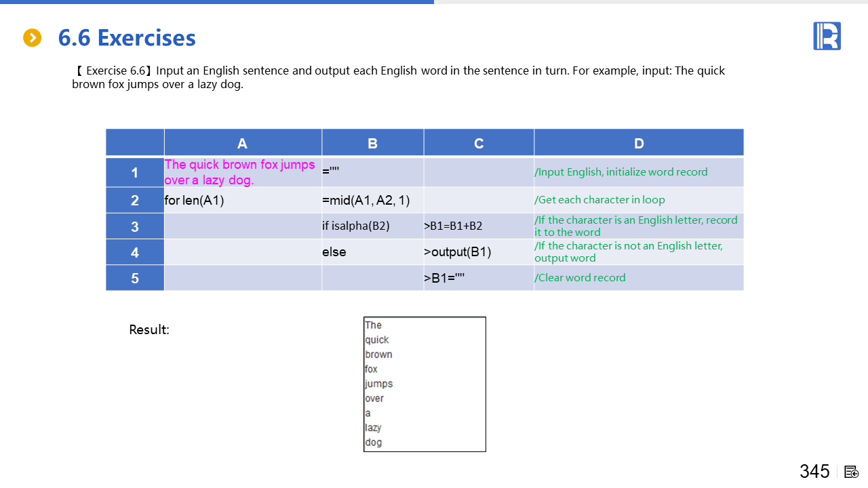The height and width of the screenshot is (488, 868).
Task: Click the 6.6 Exercises heading
Action: coord(127,38)
